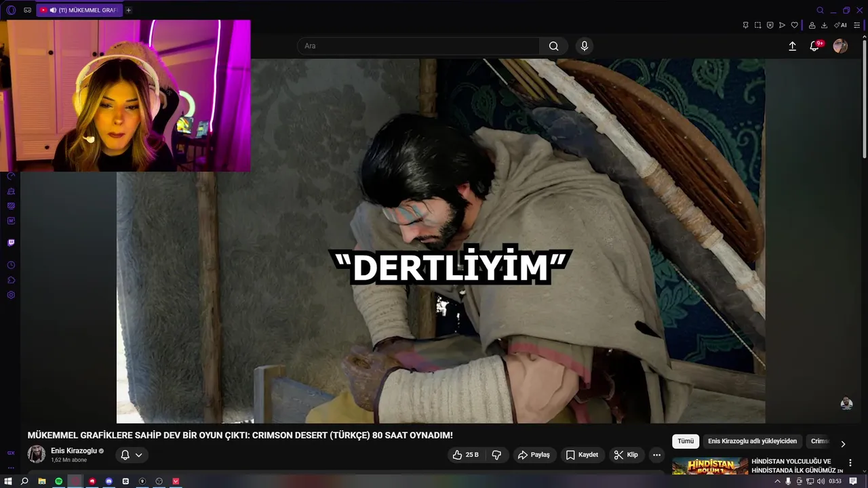Click the channel watermark in video corner
868x488 pixels.
[846, 403]
